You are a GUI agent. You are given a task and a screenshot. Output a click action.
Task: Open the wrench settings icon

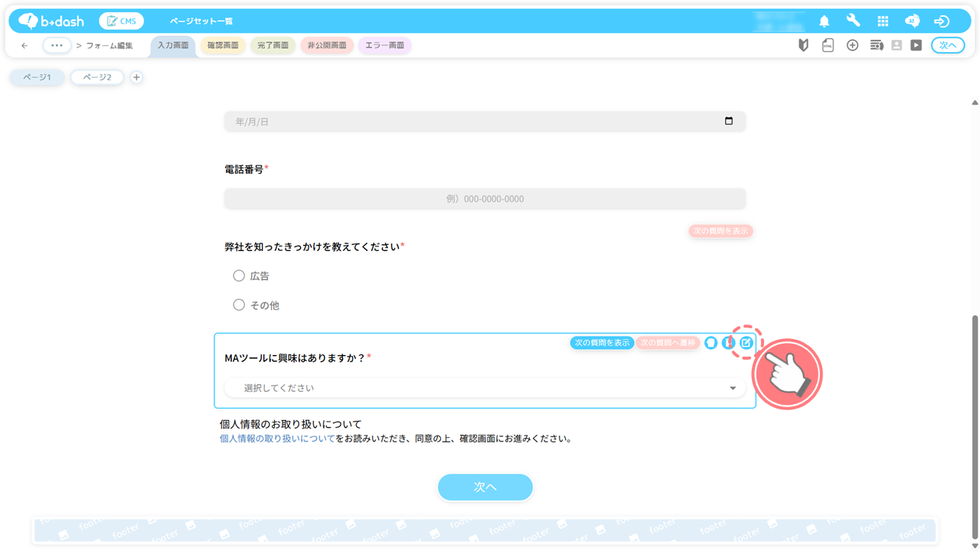(853, 21)
